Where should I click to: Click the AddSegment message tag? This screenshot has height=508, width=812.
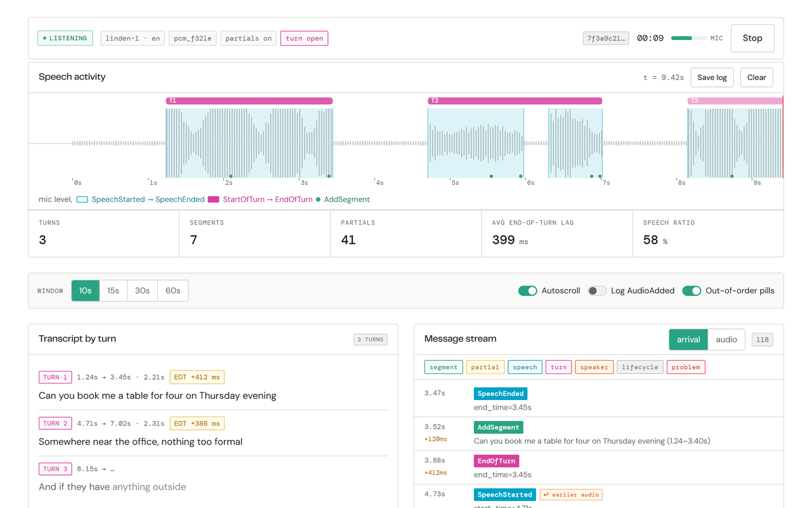click(499, 427)
